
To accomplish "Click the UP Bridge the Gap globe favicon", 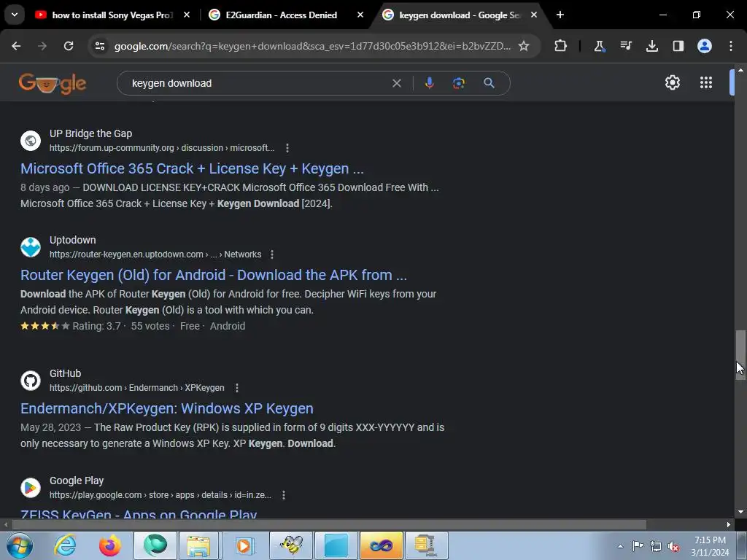I will [31, 141].
